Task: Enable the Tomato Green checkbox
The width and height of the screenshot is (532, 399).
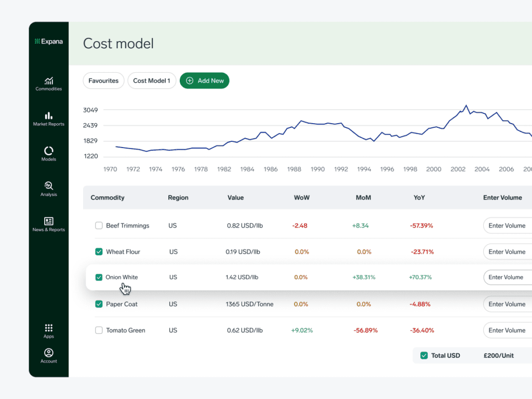Action: tap(99, 330)
